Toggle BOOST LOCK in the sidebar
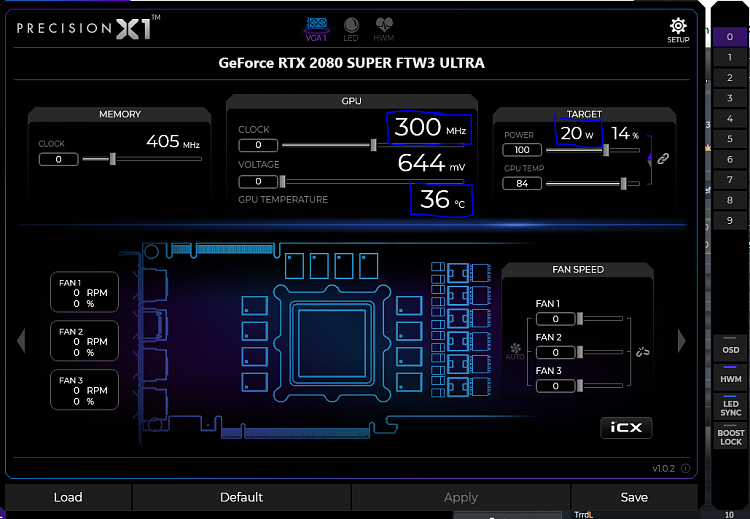750x519 pixels. pos(730,436)
